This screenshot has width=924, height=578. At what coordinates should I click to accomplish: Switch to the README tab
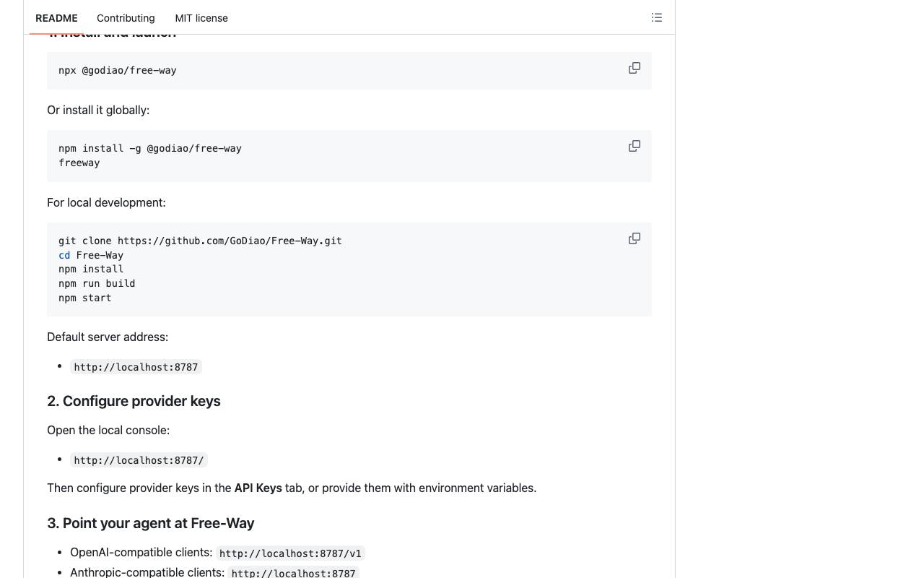tap(56, 18)
